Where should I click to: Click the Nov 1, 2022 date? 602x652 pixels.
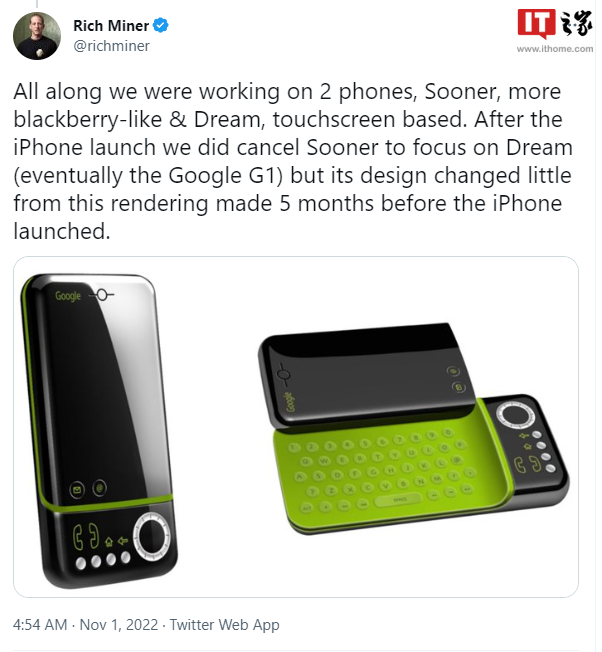118,625
